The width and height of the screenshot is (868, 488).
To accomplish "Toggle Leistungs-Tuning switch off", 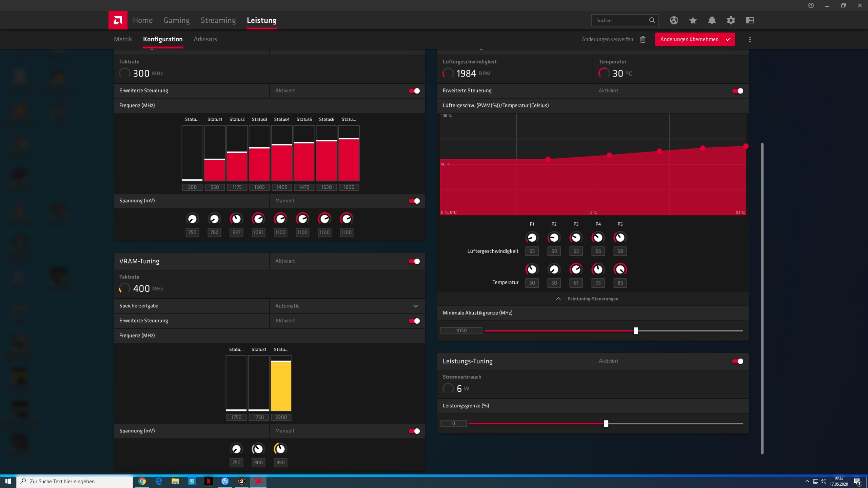I will pyautogui.click(x=737, y=361).
